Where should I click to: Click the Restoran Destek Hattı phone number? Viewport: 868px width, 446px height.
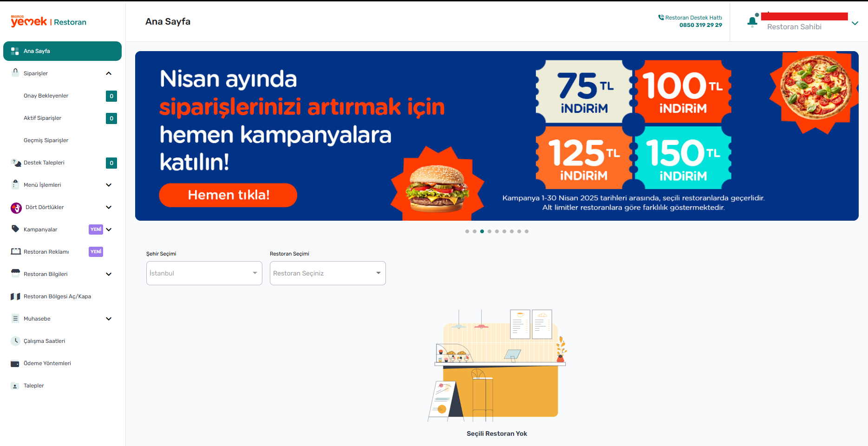[x=700, y=25]
